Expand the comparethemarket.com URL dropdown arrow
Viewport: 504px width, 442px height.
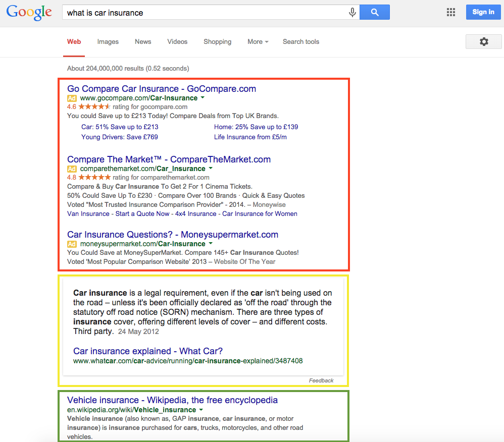click(x=211, y=169)
